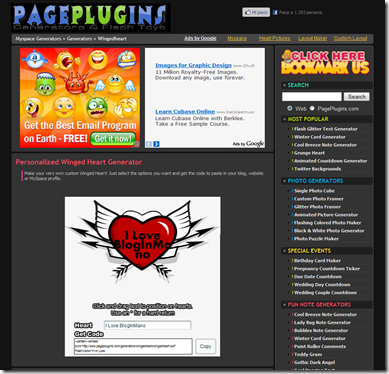Open Wedding Couple Countdown link
This screenshot has height=374, width=389.
(325, 293)
